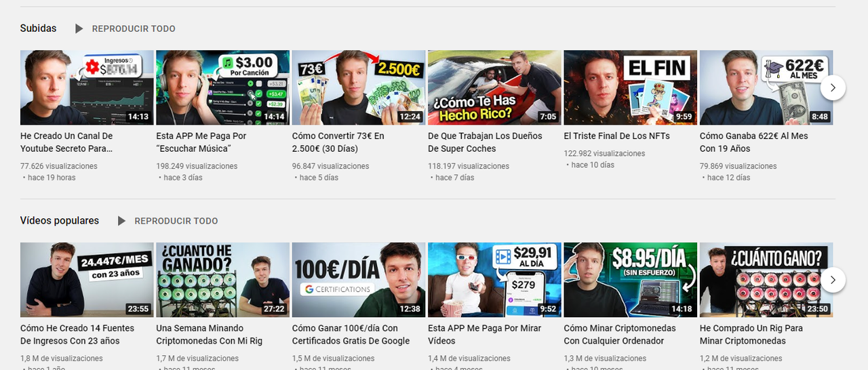
Task: Play all uploads via REPRODUCIR TODO in Subidas
Action: pyautogui.click(x=134, y=29)
